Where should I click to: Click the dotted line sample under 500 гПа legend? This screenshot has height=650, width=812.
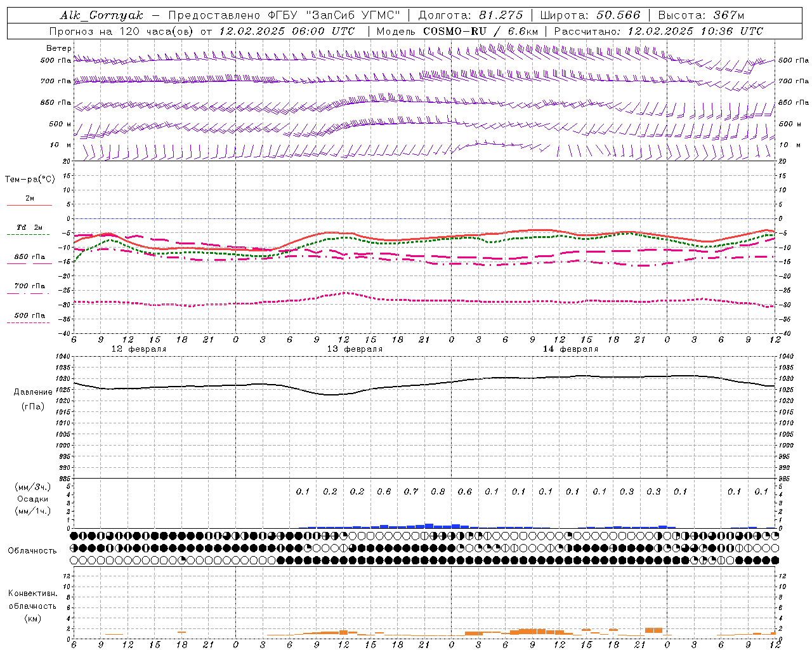[x=29, y=323]
